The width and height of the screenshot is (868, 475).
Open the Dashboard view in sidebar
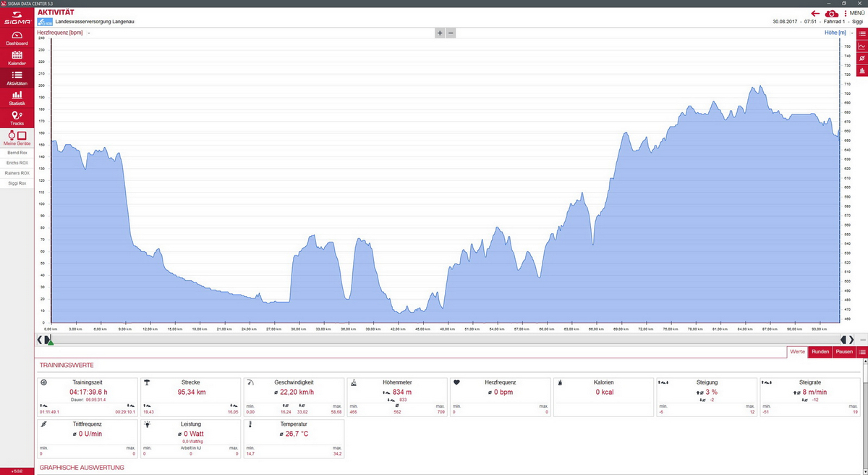pyautogui.click(x=17, y=38)
